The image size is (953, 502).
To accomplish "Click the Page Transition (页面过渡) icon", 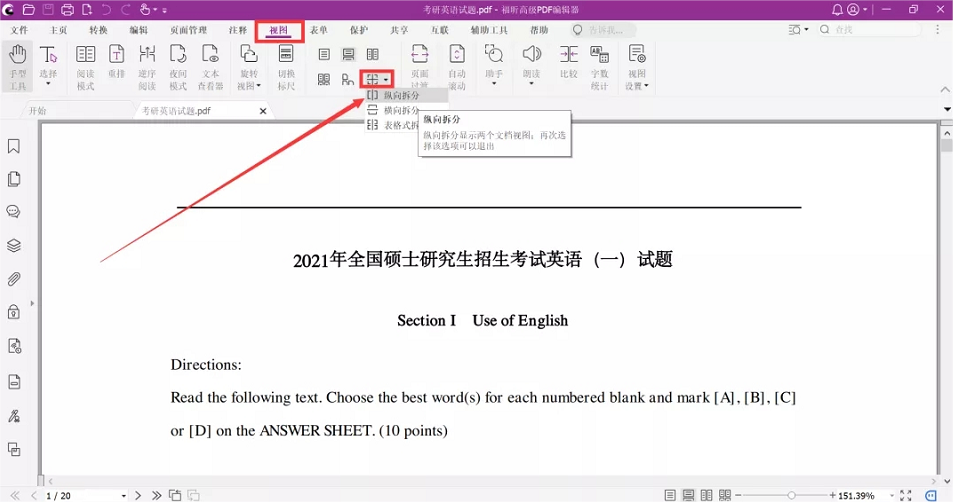I will click(419, 66).
